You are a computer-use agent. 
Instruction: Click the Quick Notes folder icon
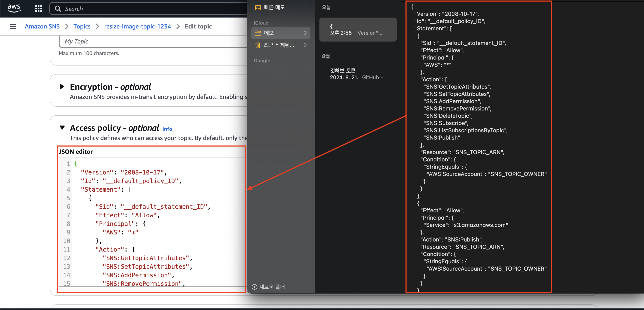pos(258,7)
